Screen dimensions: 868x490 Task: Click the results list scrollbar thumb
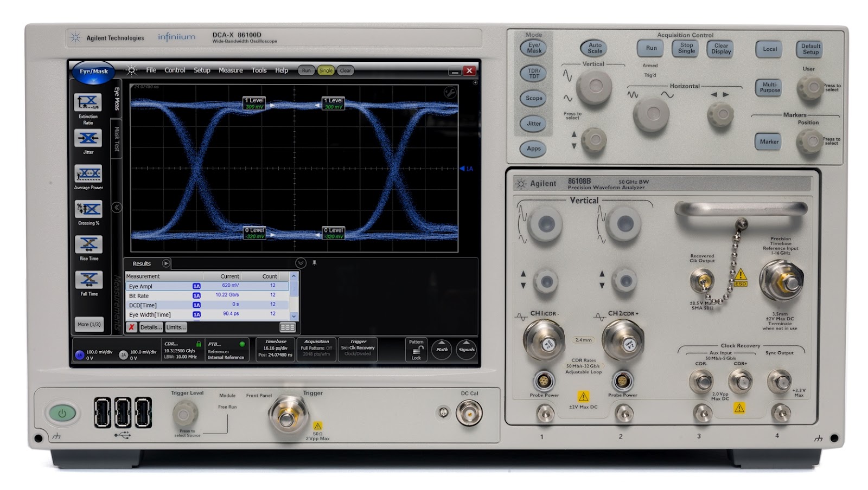coord(294,290)
